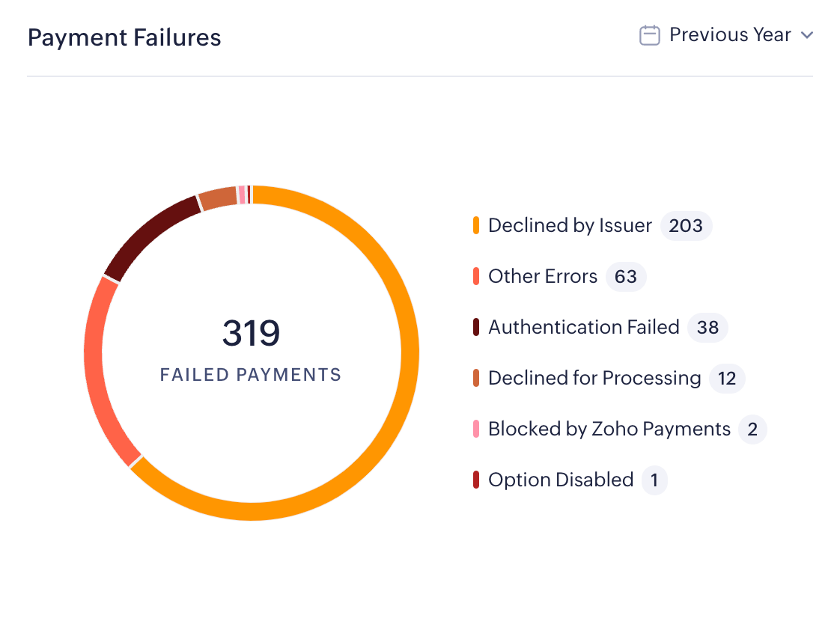Click the calendar icon beside Previous Year

point(649,35)
